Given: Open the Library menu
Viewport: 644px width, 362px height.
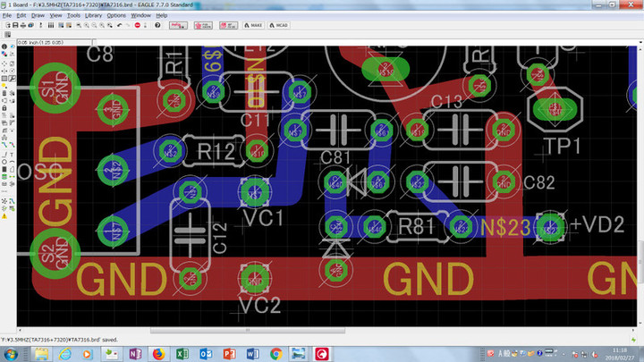Looking at the screenshot, I should 93,15.
